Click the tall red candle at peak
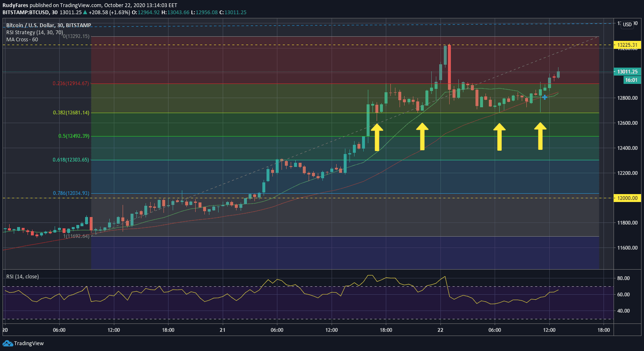This screenshot has height=351, width=644. [449, 67]
